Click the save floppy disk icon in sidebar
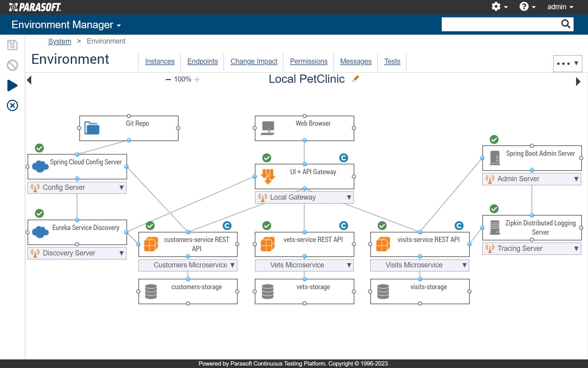 pos(12,45)
